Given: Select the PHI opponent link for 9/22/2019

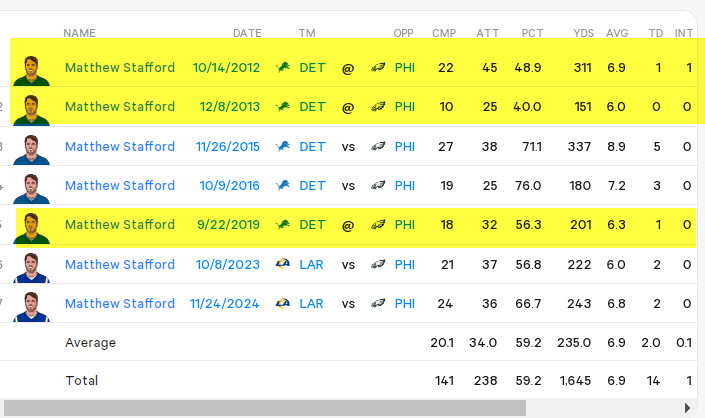Looking at the screenshot, I should click(x=405, y=225).
